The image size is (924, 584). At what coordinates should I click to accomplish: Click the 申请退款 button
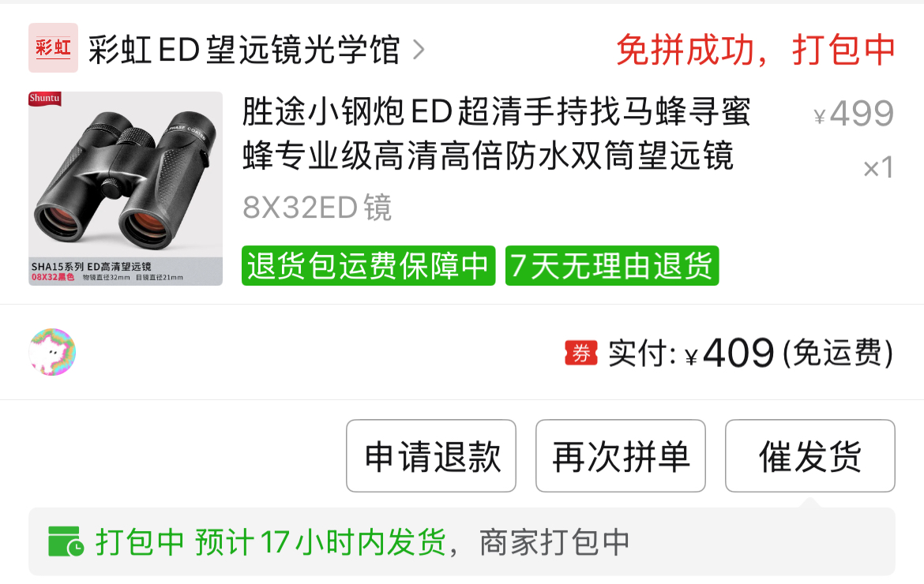[x=431, y=455]
